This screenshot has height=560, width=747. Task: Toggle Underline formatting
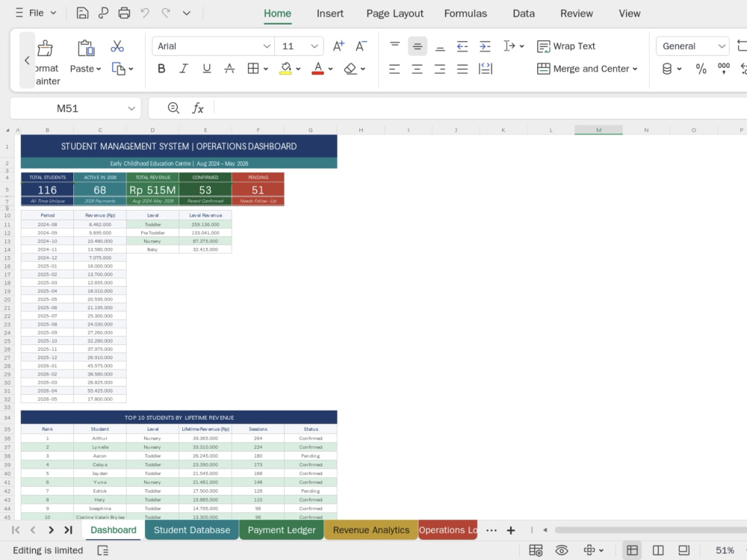[x=207, y=69]
